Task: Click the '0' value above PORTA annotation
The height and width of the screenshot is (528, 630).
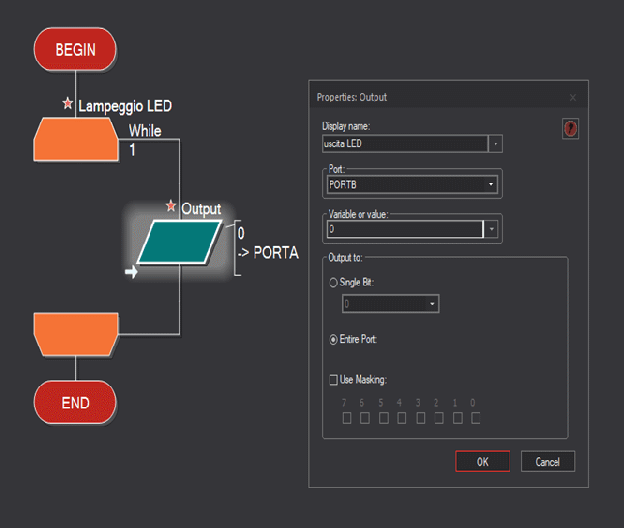Action: [241, 233]
